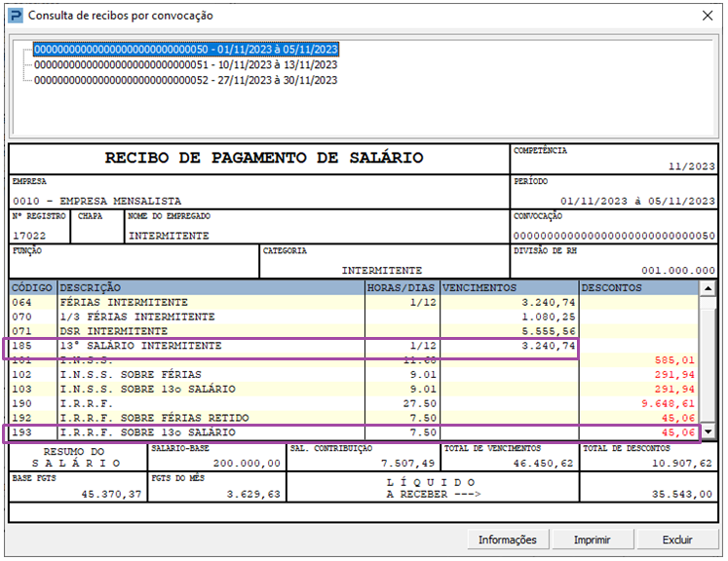728x561 pixels.
Task: Click the code 064 cell
Action: [x=21, y=303]
